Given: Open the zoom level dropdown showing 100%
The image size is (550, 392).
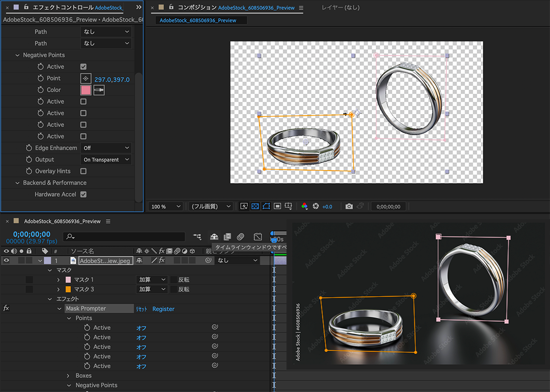Looking at the screenshot, I should (165, 206).
